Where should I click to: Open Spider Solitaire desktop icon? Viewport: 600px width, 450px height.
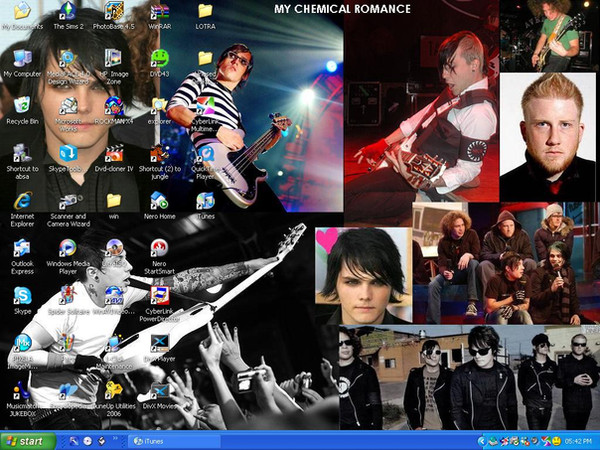[x=67, y=295]
